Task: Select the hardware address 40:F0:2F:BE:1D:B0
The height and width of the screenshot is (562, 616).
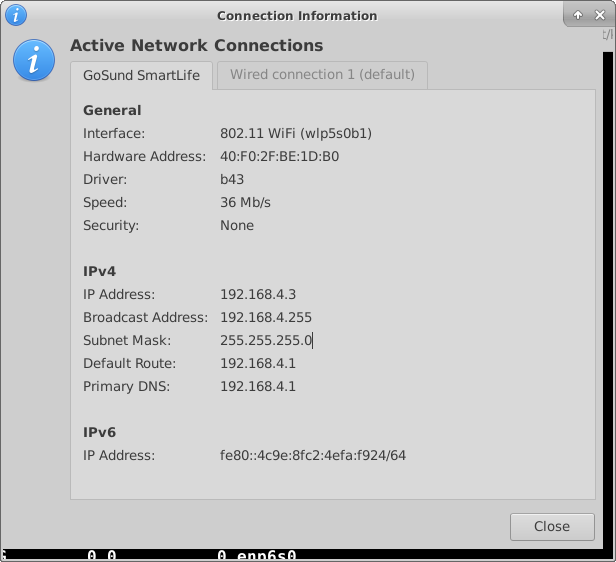Action: point(279,156)
